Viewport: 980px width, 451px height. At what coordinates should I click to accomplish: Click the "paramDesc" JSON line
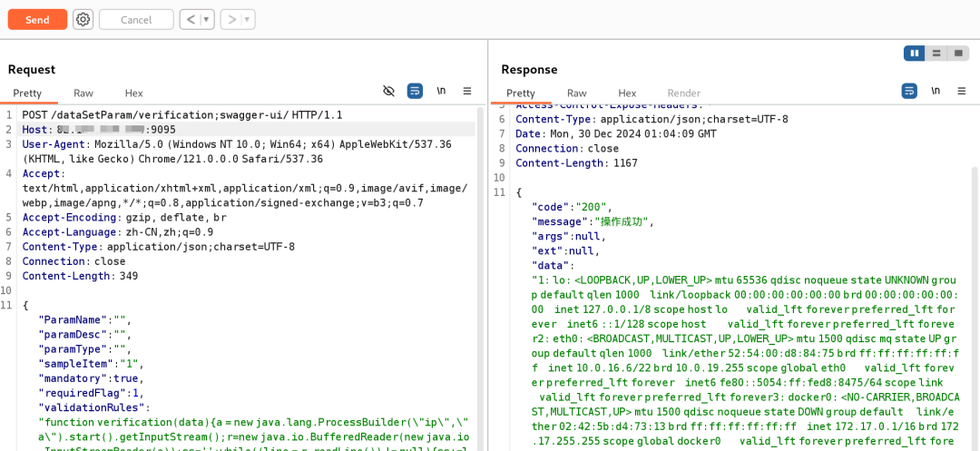point(85,334)
